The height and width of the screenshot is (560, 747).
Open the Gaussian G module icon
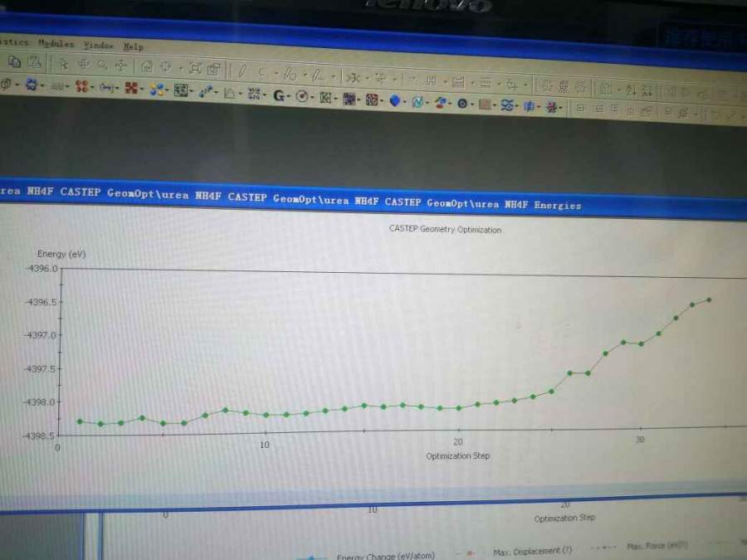pos(278,95)
